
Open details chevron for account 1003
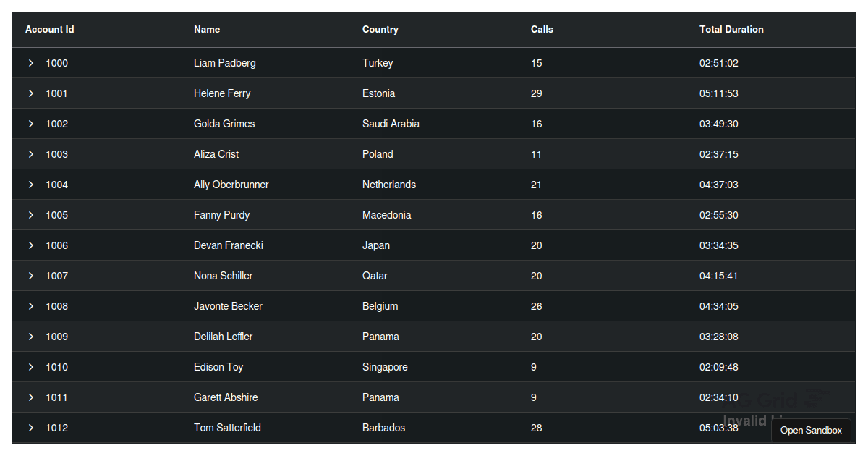(x=31, y=154)
